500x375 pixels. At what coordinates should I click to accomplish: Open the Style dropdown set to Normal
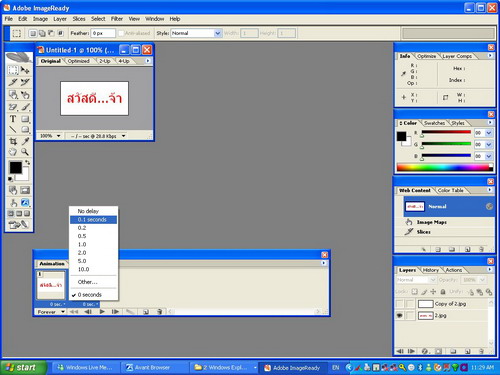click(x=196, y=33)
